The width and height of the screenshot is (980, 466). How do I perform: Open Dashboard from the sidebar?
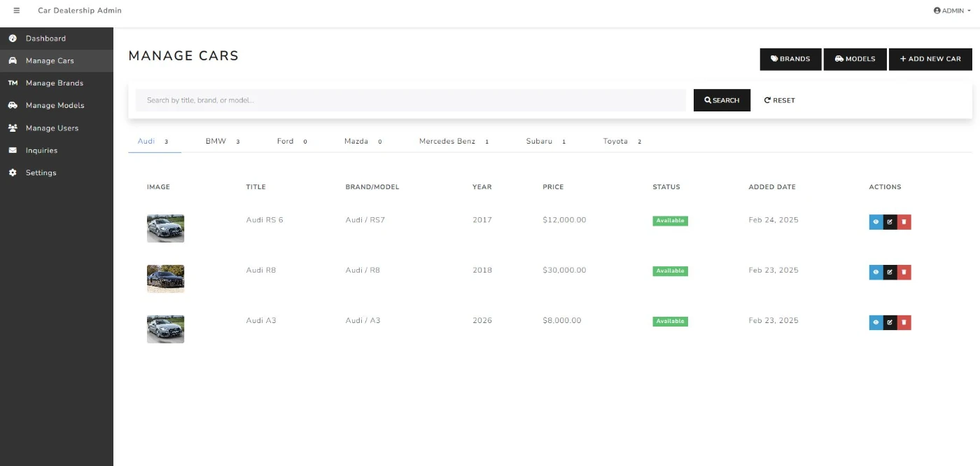point(45,39)
